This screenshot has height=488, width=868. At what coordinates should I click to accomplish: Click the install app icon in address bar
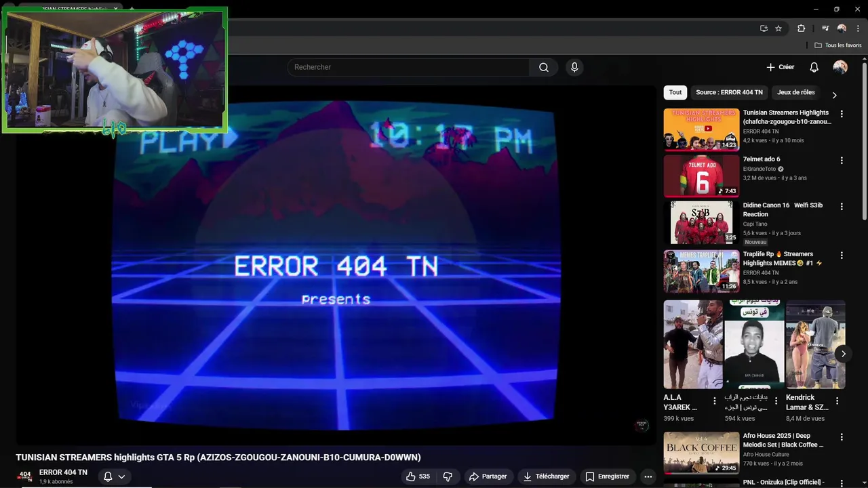point(764,28)
